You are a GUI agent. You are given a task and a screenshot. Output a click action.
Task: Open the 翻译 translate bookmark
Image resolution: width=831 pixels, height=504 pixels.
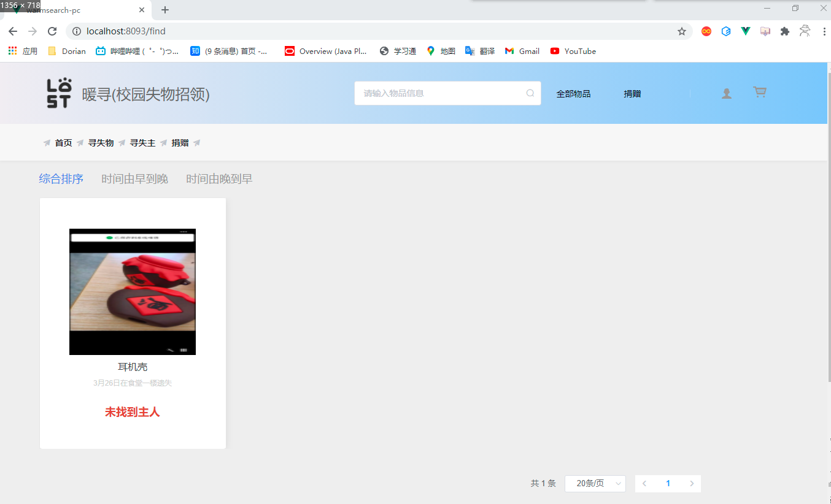480,51
